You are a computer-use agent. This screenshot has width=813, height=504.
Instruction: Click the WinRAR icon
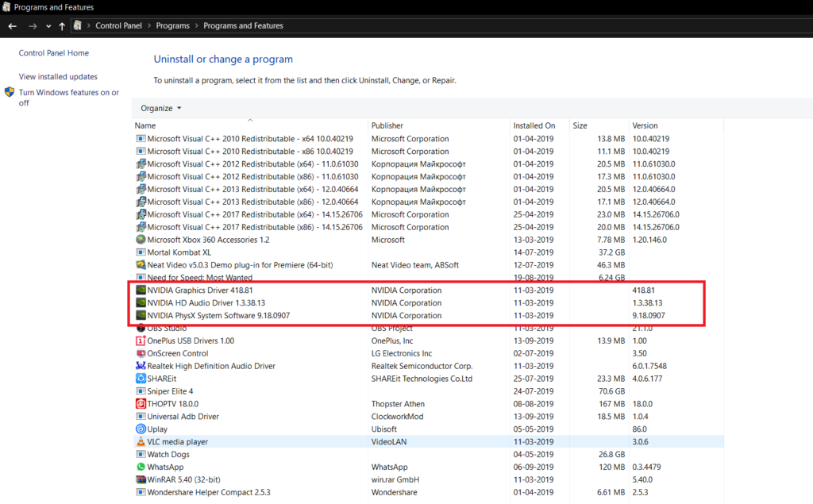tap(141, 479)
